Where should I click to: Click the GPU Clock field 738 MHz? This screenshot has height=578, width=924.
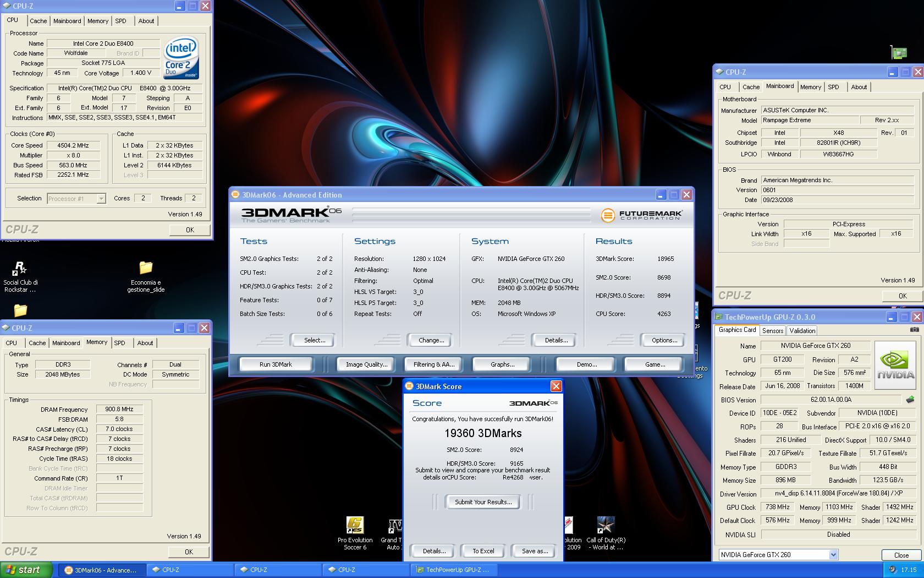(x=777, y=507)
